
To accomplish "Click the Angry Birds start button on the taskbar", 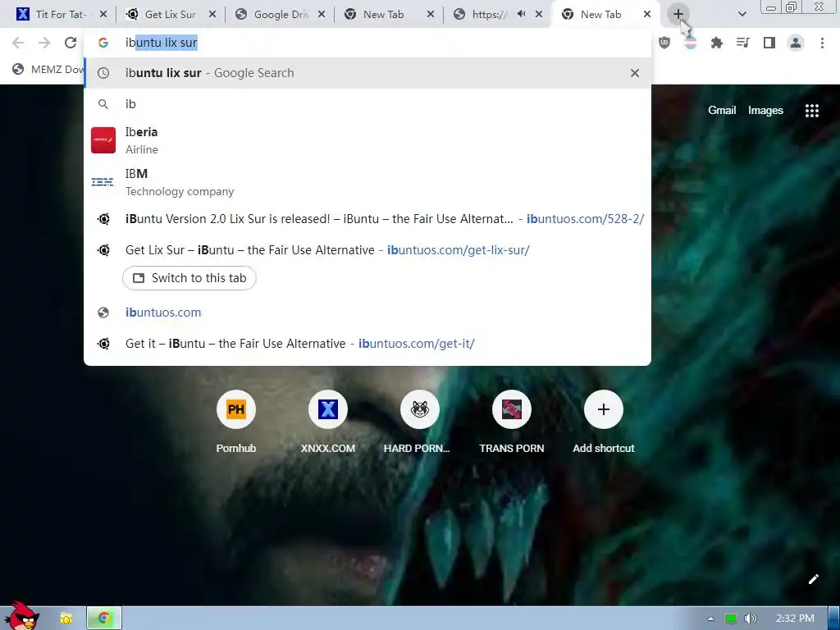I will pos(21,616).
